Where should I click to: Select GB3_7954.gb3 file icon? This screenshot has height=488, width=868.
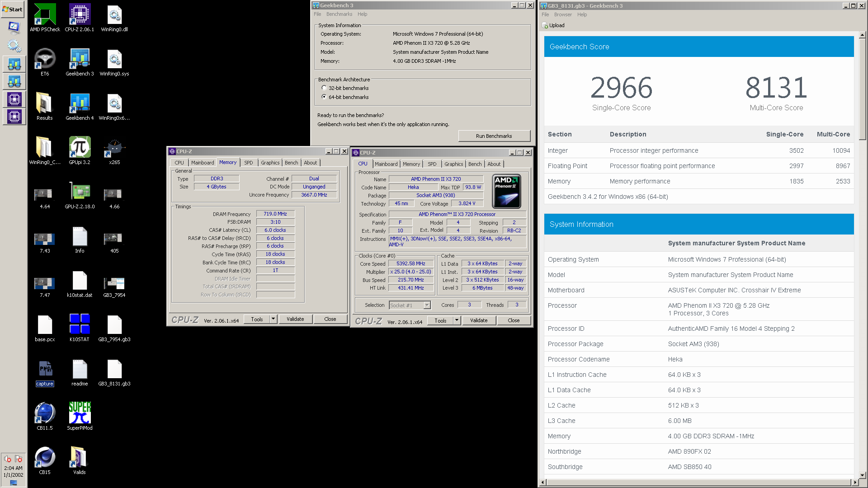click(x=114, y=327)
